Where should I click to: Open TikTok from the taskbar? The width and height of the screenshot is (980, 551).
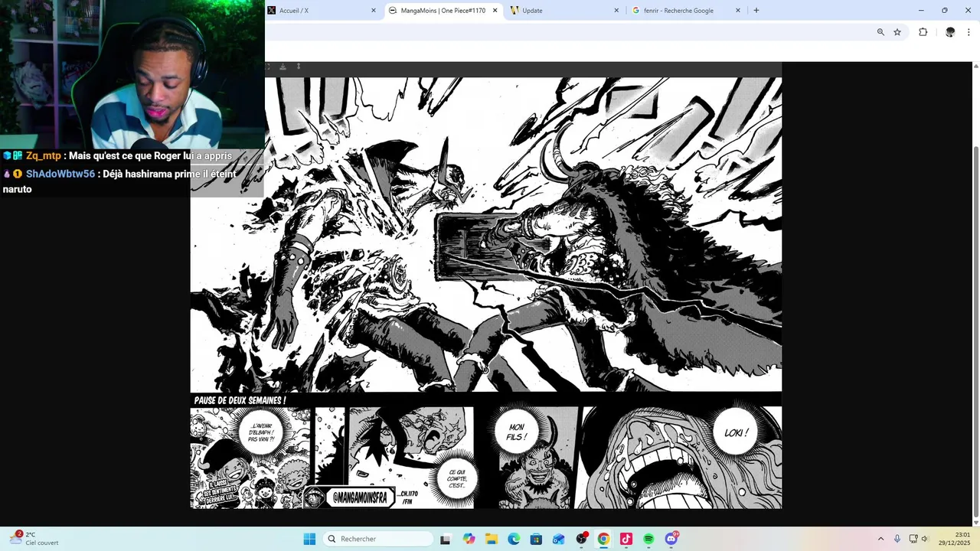(626, 539)
